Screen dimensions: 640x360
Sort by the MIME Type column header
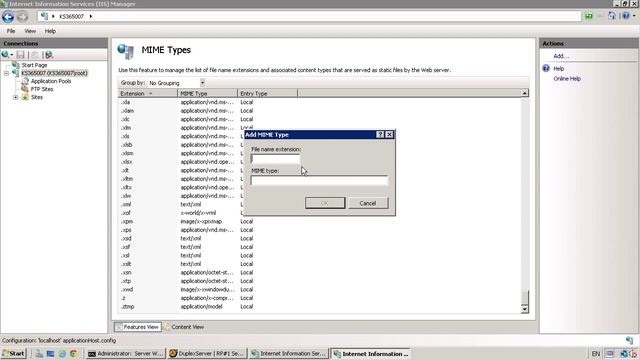(x=207, y=93)
